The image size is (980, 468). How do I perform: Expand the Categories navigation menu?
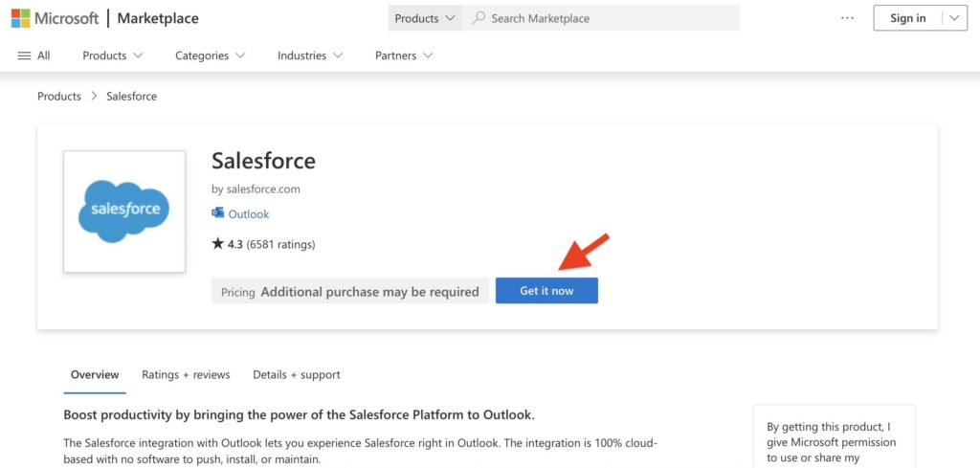point(210,56)
